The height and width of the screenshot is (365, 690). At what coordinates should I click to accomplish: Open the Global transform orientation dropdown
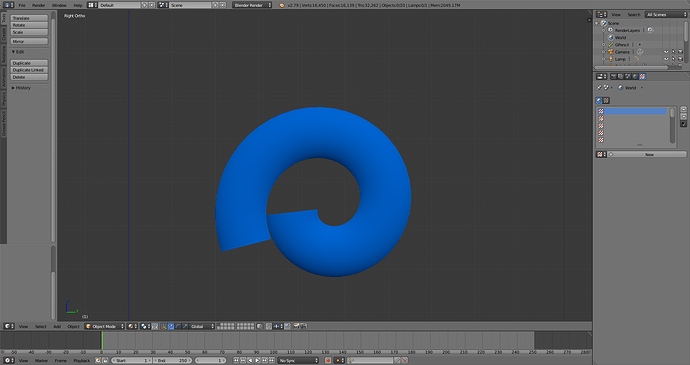(202, 326)
